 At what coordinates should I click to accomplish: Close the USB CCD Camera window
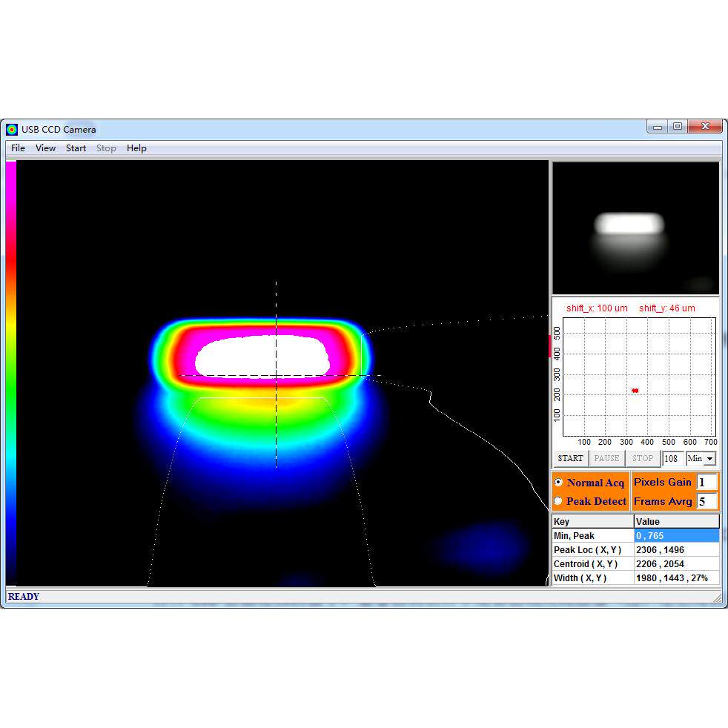pos(705,126)
